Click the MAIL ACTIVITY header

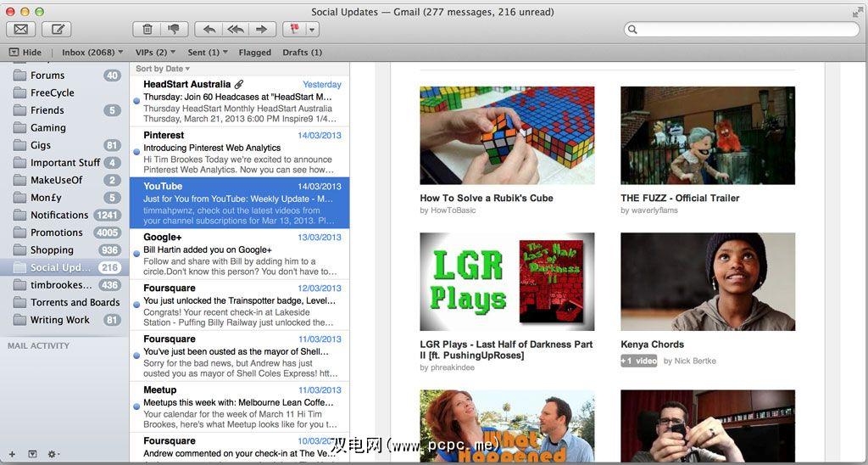click(x=39, y=345)
